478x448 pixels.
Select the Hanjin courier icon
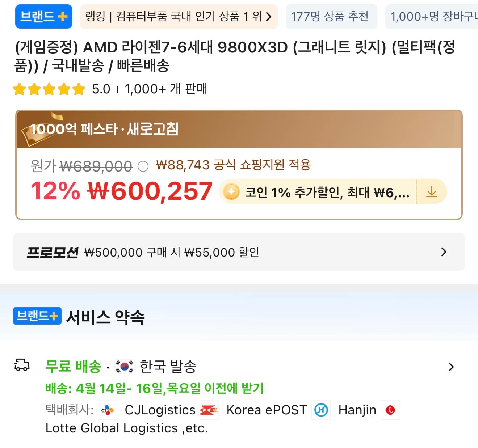[x=322, y=410]
